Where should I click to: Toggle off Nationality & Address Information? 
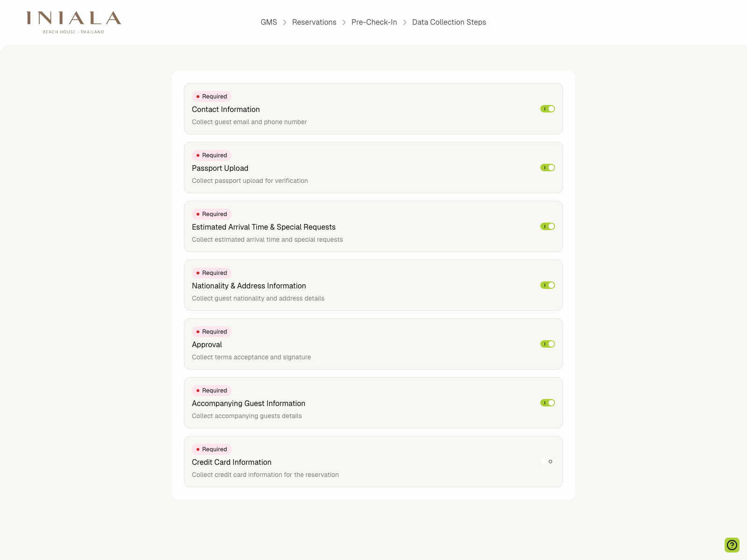click(x=547, y=285)
